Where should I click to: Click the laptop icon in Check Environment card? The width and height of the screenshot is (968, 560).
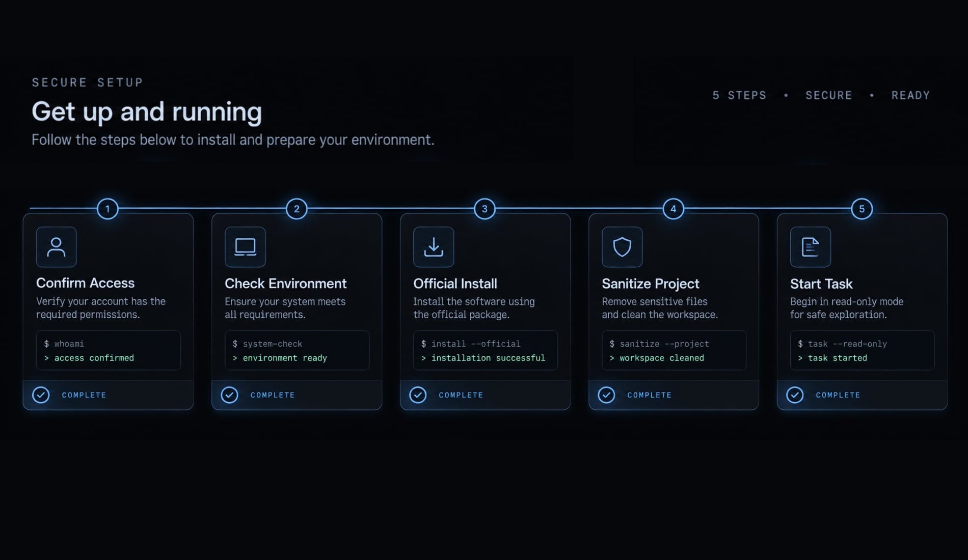pyautogui.click(x=245, y=247)
